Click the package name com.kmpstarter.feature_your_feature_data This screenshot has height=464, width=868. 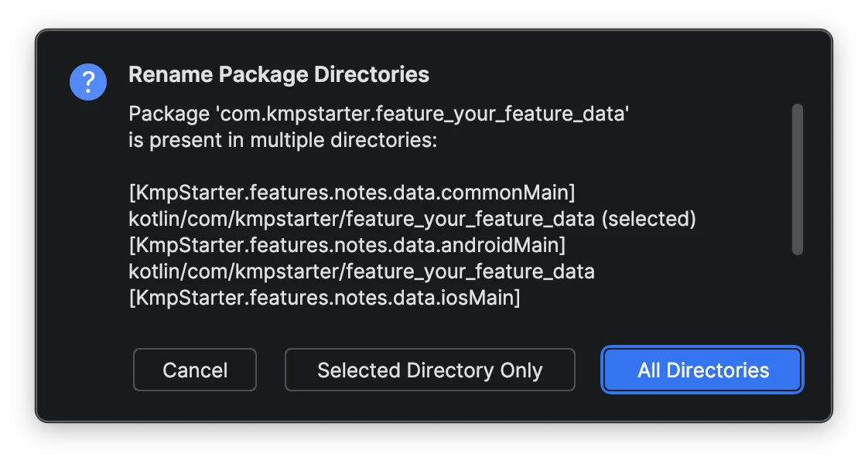tap(378, 113)
